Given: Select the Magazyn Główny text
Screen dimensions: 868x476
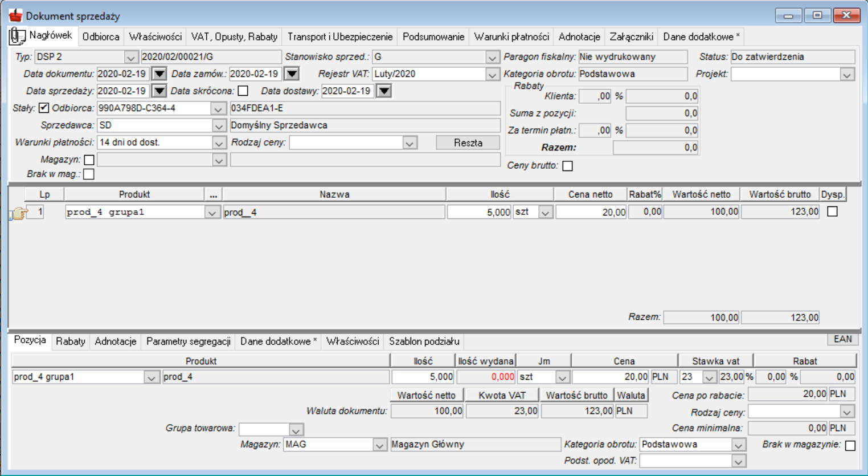Looking at the screenshot, I should (x=428, y=445).
